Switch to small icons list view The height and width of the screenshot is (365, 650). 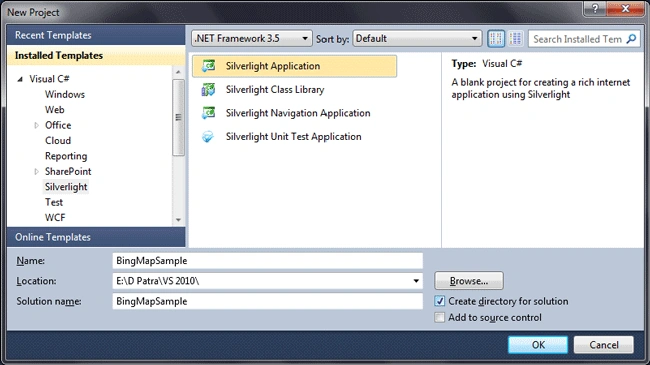point(516,39)
